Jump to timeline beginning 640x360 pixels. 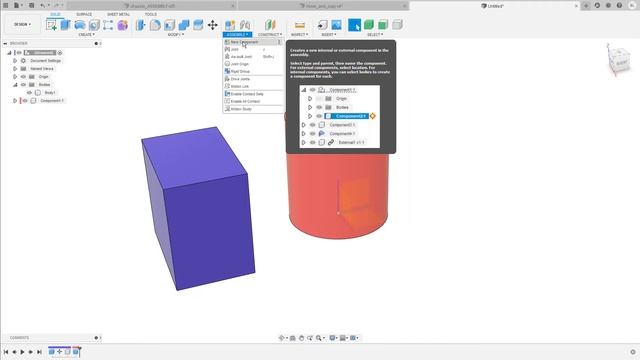(x=6, y=352)
